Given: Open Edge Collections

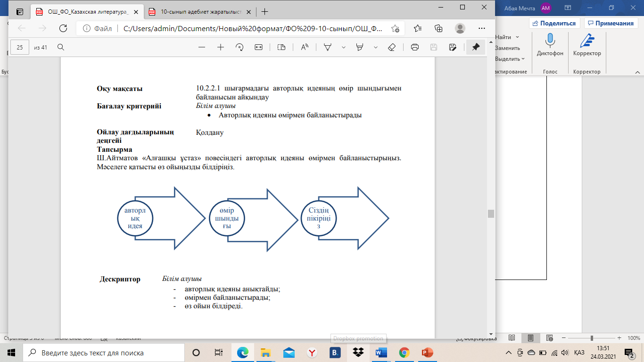Looking at the screenshot, I should click(x=438, y=28).
